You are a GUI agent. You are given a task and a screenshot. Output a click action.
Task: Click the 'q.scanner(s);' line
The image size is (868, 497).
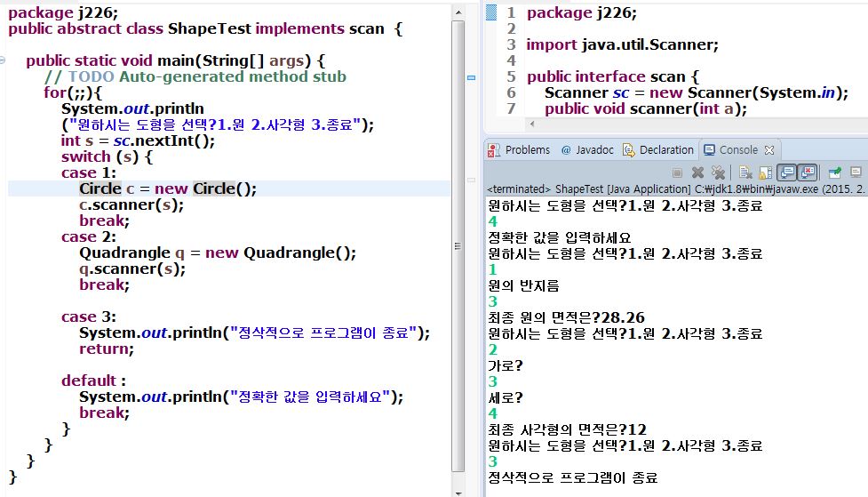tap(132, 269)
